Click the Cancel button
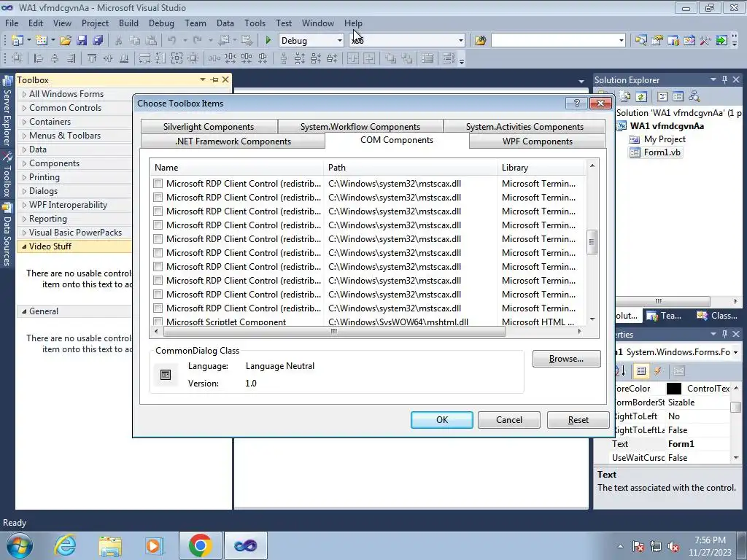Screen dimensions: 747x560 (x=508, y=420)
